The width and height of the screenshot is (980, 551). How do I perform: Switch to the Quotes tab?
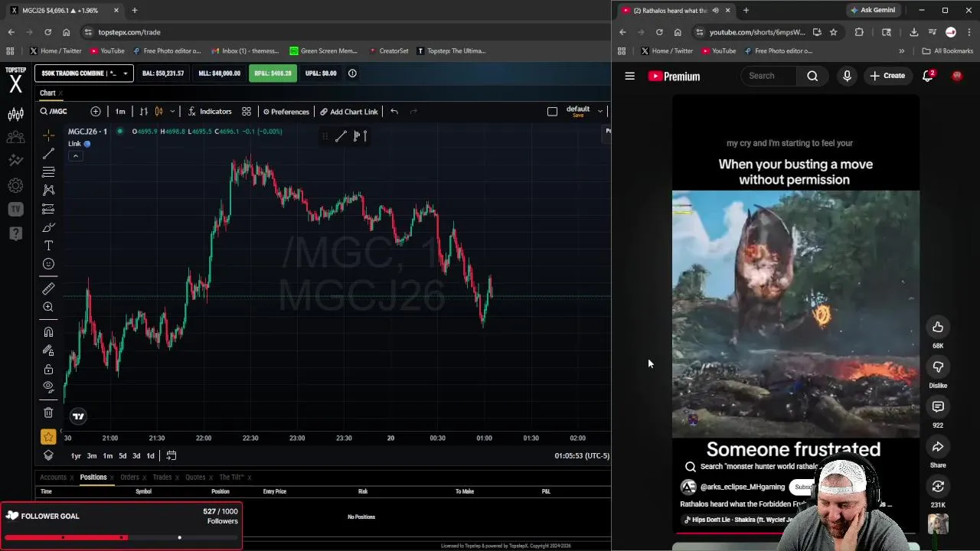[195, 478]
